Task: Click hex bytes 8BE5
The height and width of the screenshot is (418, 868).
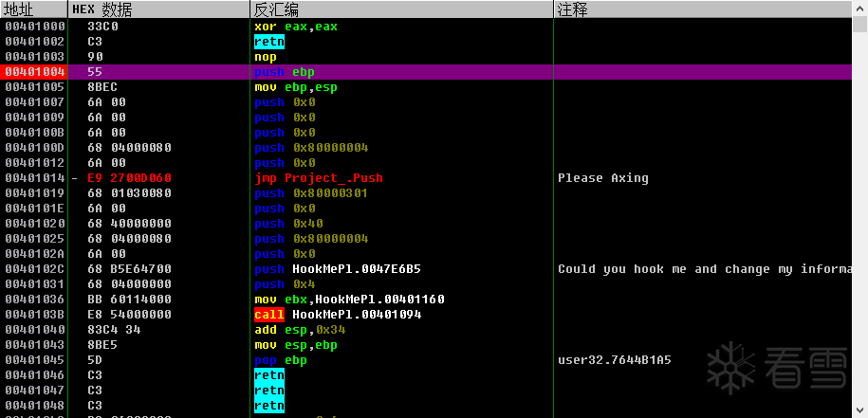Action: point(103,345)
